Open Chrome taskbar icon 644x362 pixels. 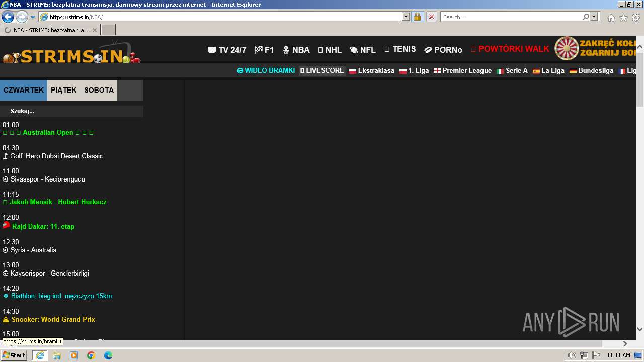click(x=91, y=355)
